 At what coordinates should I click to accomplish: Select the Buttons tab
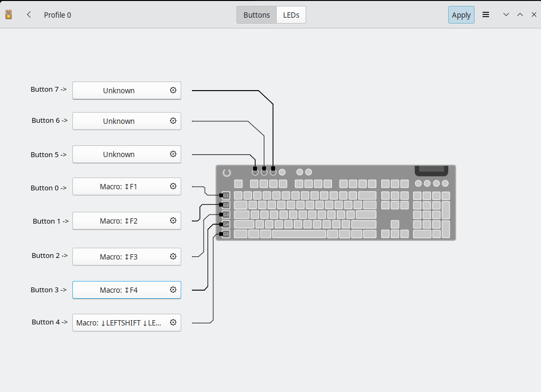256,14
